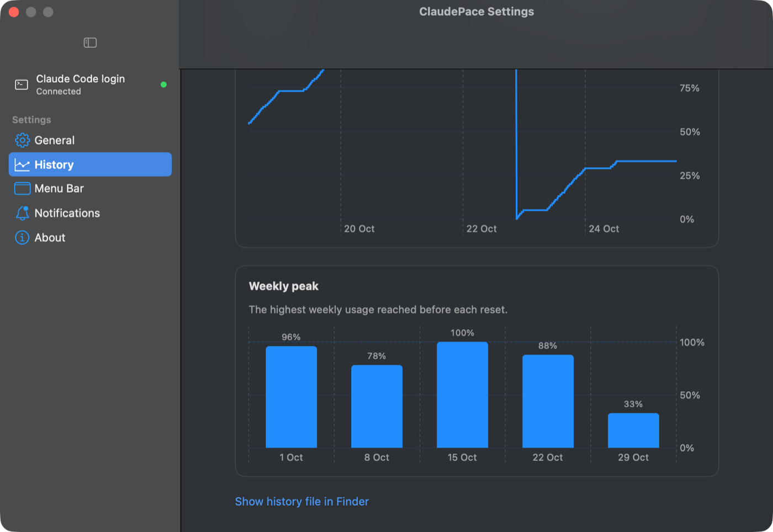
Task: Click the 20 Oct axis label
Action: point(359,228)
